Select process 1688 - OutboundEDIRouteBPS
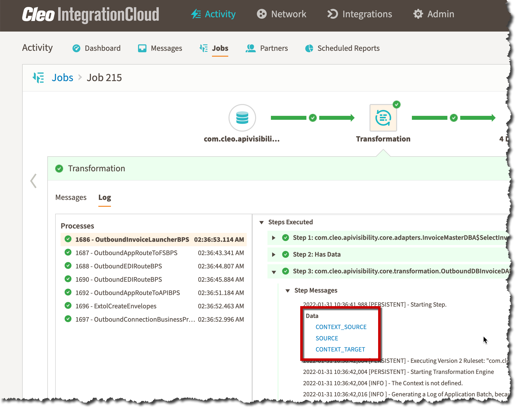Image resolution: width=528 pixels, height=420 pixels. (x=154, y=266)
